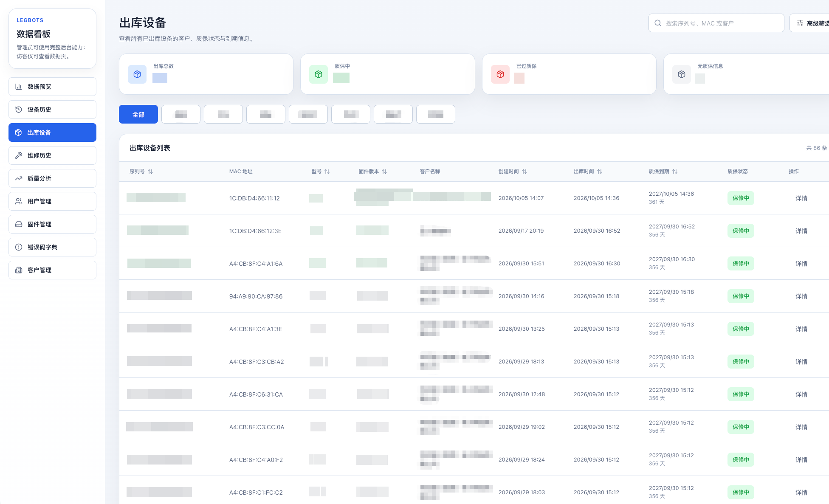Click the 用户管理 people icon
The image size is (829, 504).
tap(19, 201)
